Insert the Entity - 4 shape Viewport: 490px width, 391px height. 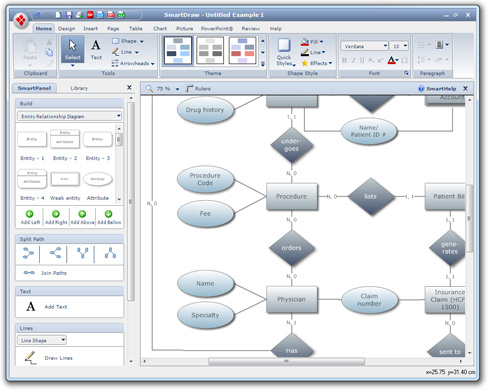(32, 179)
